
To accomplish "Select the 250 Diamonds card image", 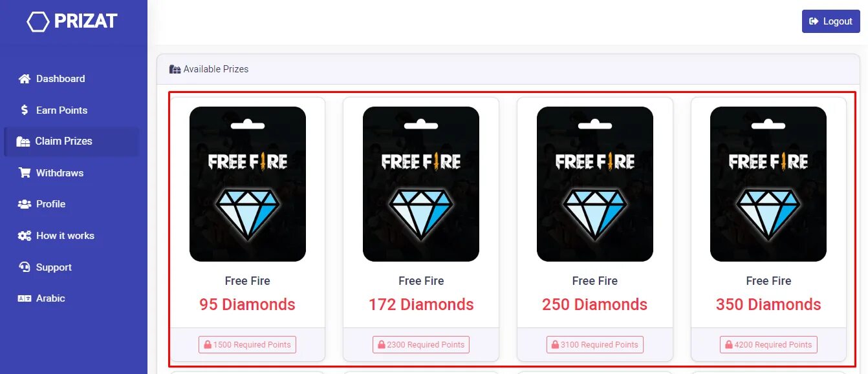I will [x=595, y=184].
